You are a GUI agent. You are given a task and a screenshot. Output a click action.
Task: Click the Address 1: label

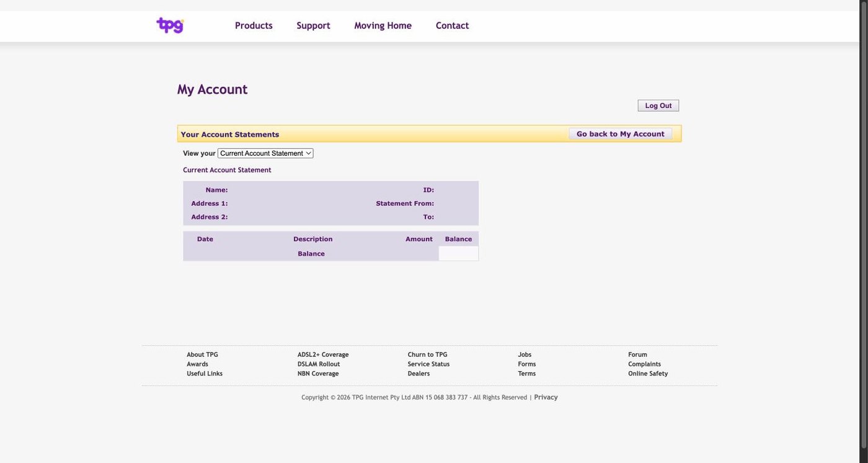coord(210,204)
